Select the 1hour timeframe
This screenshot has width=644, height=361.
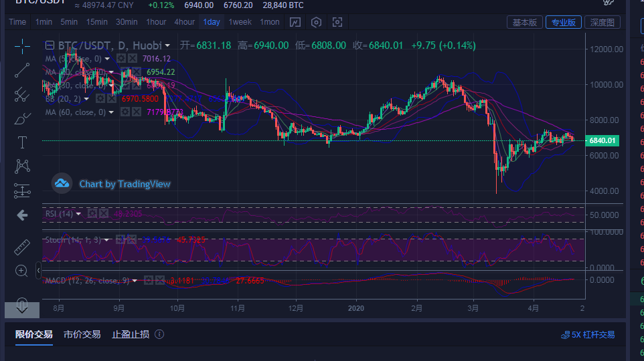tap(157, 22)
